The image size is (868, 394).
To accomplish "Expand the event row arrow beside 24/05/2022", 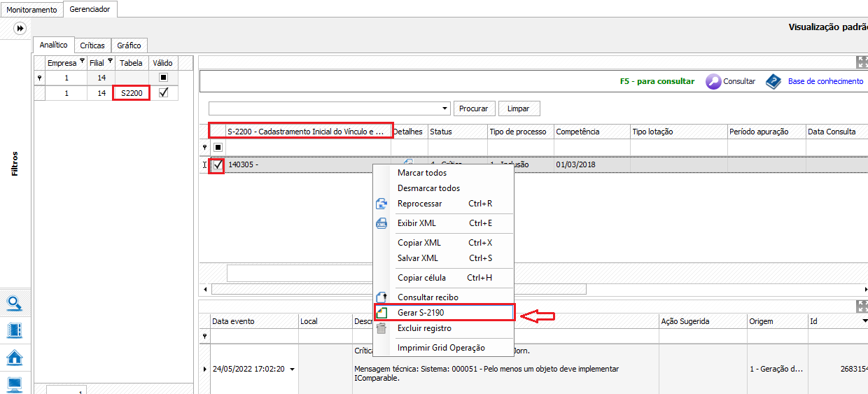I will tap(205, 369).
